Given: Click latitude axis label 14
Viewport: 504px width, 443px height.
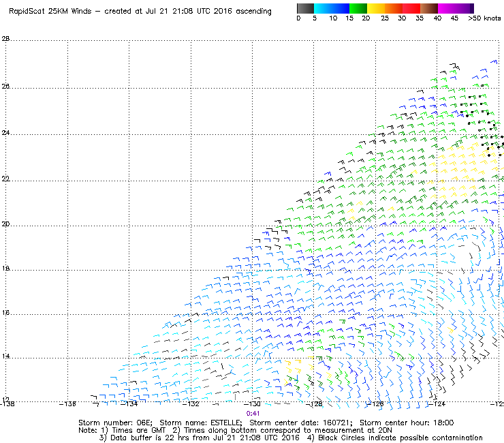Looking at the screenshot, I should tap(5, 356).
